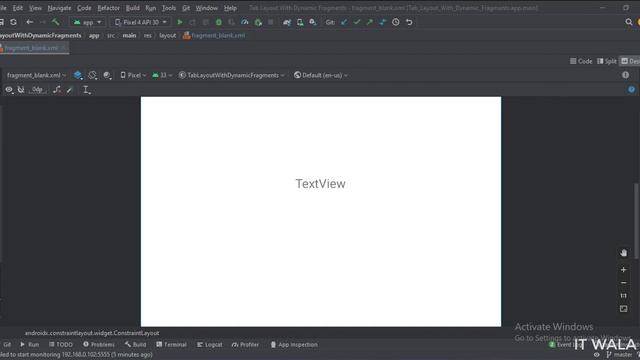Open TabLayoutWithDynamicFragments theme dropdown
Screen dimensions: 640x360
tap(231, 75)
